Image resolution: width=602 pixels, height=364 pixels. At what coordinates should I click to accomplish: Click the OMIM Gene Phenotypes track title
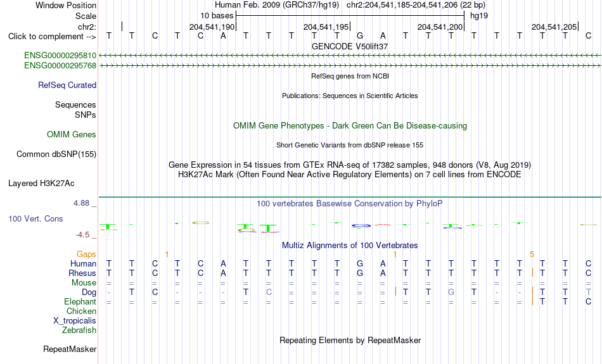350,126
